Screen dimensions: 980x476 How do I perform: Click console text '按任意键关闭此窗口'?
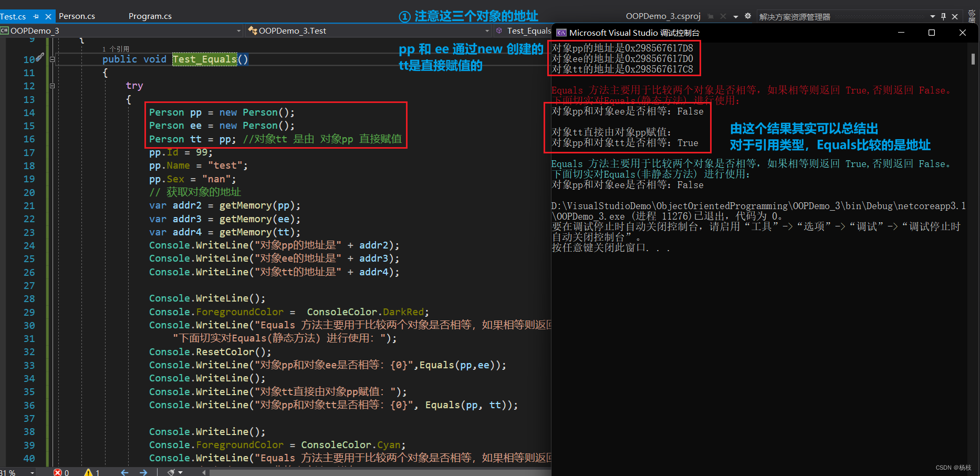[x=600, y=248]
